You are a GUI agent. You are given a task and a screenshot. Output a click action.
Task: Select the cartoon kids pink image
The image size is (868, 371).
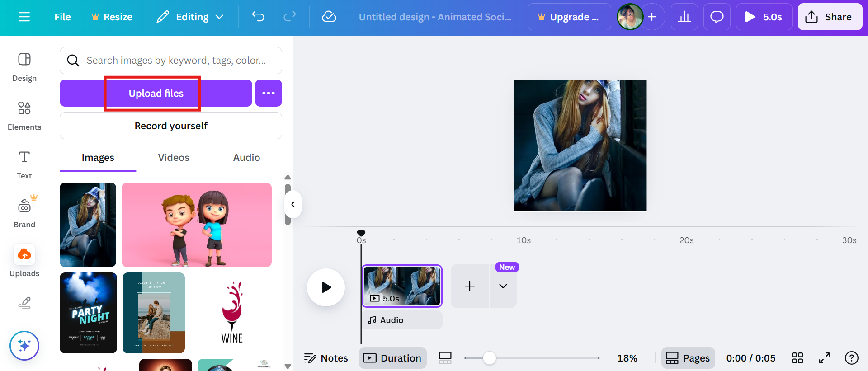point(197,225)
